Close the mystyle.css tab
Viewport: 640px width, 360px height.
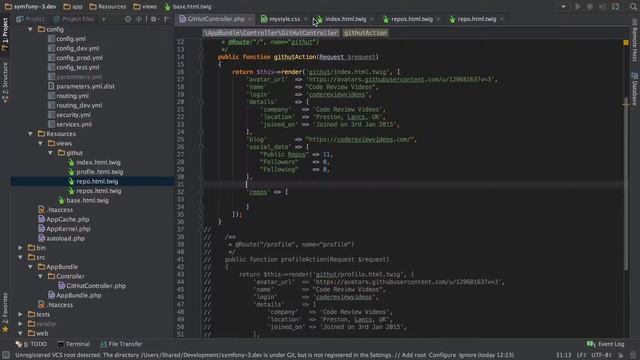coord(305,19)
